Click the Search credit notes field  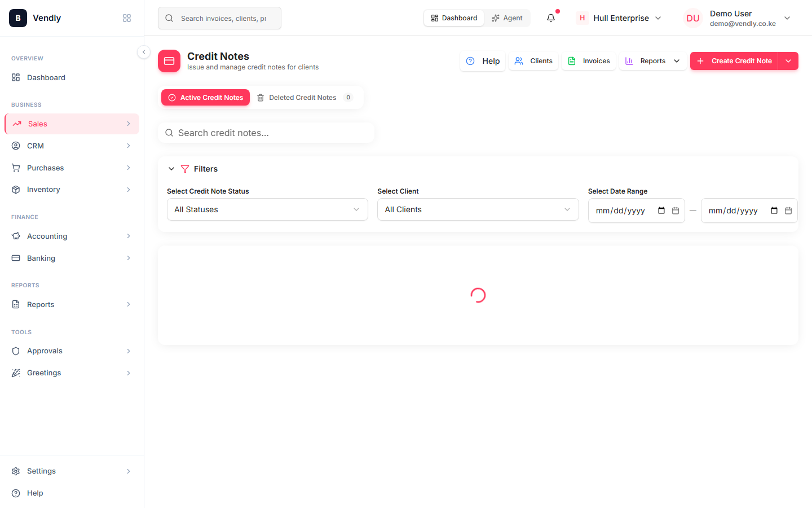(x=266, y=133)
